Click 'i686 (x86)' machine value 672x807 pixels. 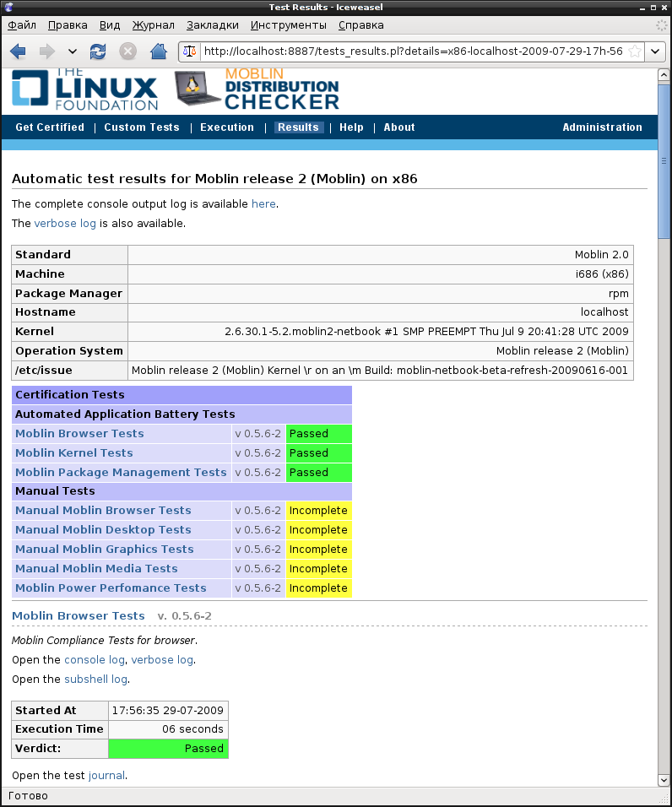click(x=602, y=274)
